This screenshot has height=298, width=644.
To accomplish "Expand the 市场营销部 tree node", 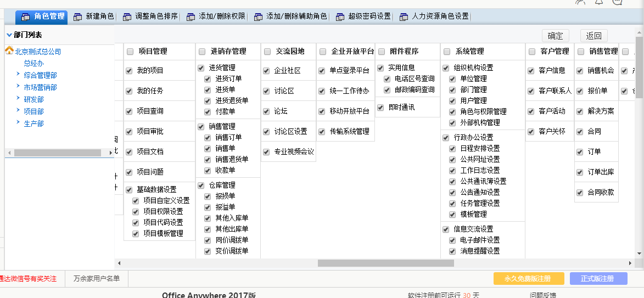I will [x=18, y=87].
